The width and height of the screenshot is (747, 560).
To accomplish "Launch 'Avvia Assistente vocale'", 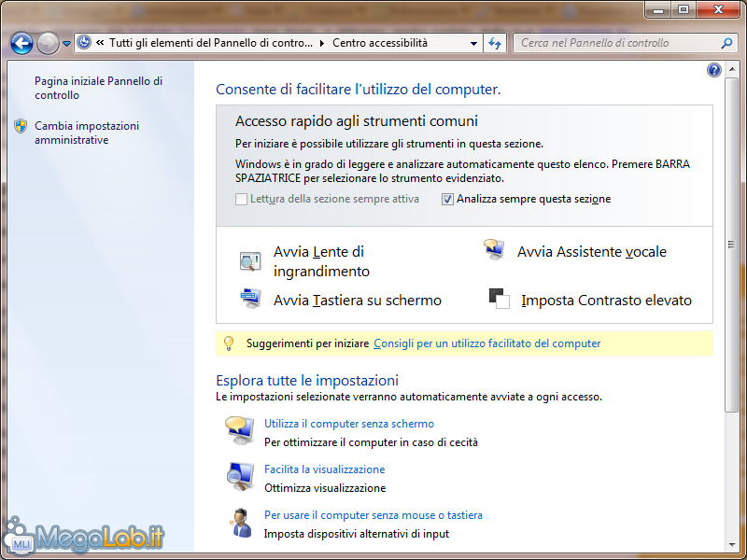I will pos(592,252).
